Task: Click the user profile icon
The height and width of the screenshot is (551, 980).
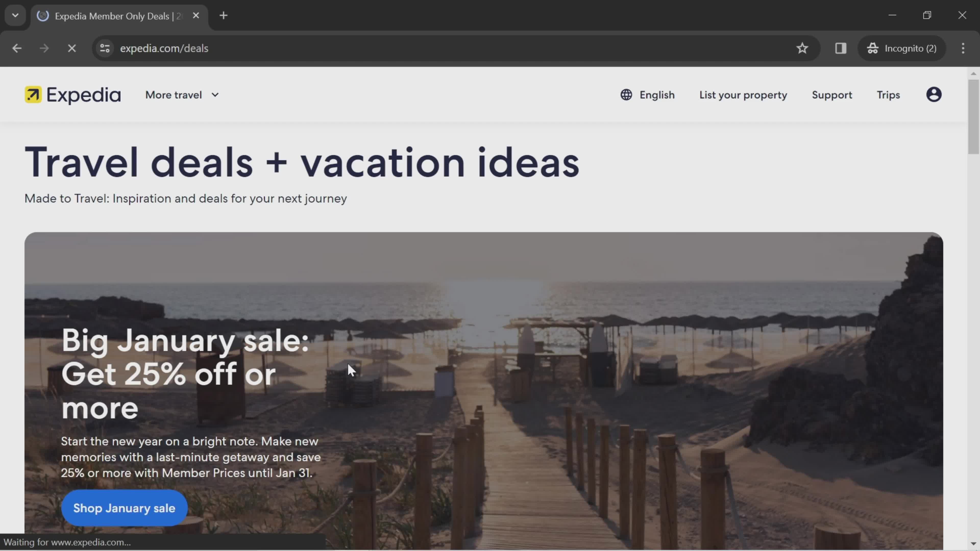Action: 934,94
